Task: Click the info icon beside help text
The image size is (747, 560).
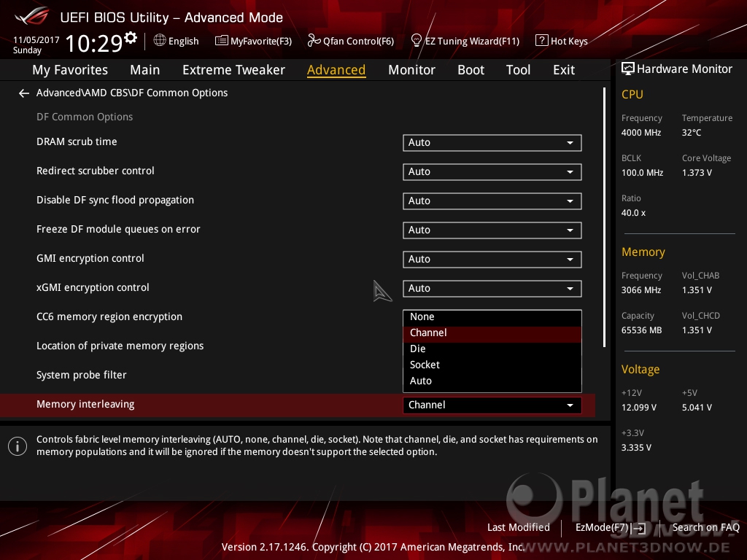Action: tap(18, 446)
